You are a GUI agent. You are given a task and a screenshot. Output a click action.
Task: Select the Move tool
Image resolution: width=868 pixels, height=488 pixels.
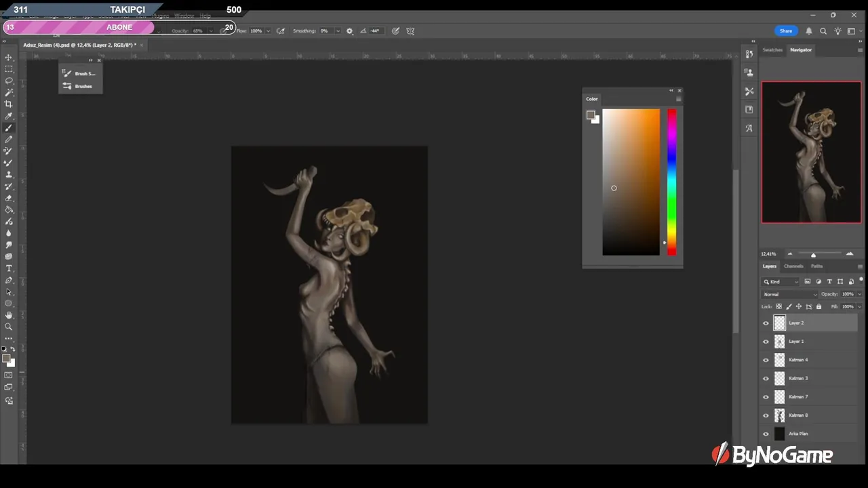point(9,58)
